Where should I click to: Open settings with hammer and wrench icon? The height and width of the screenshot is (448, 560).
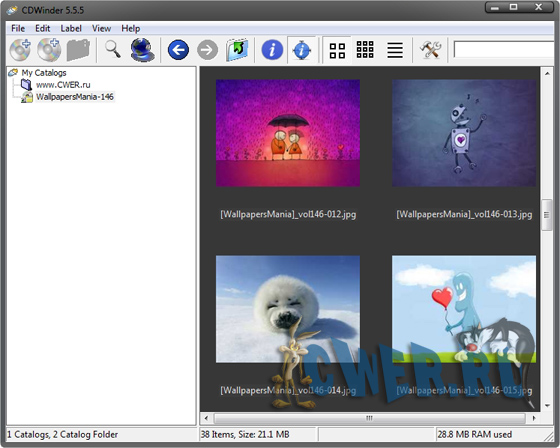[430, 50]
